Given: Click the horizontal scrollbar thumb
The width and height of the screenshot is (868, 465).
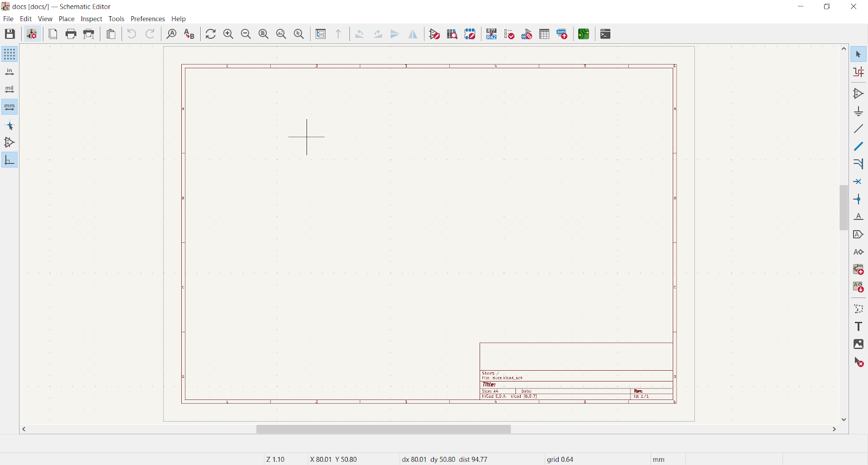Looking at the screenshot, I should pos(384,429).
